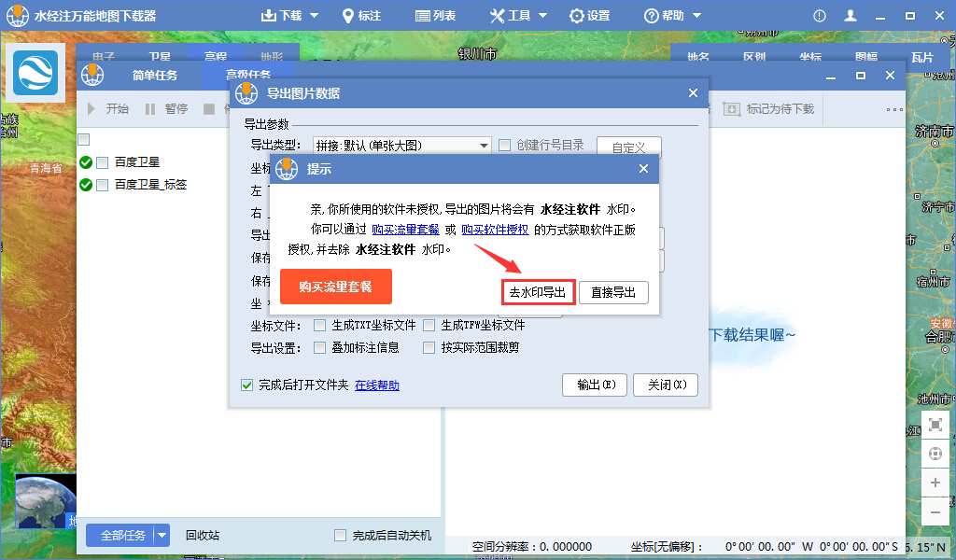Switch to the 高级任务 tab
The image size is (956, 560).
point(248,75)
